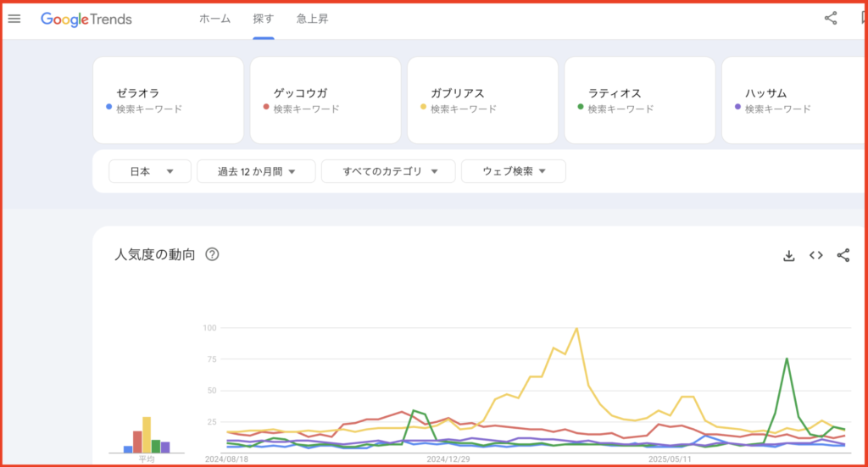Click the blue average bar
Image resolution: width=868 pixels, height=467 pixels.
(128, 449)
